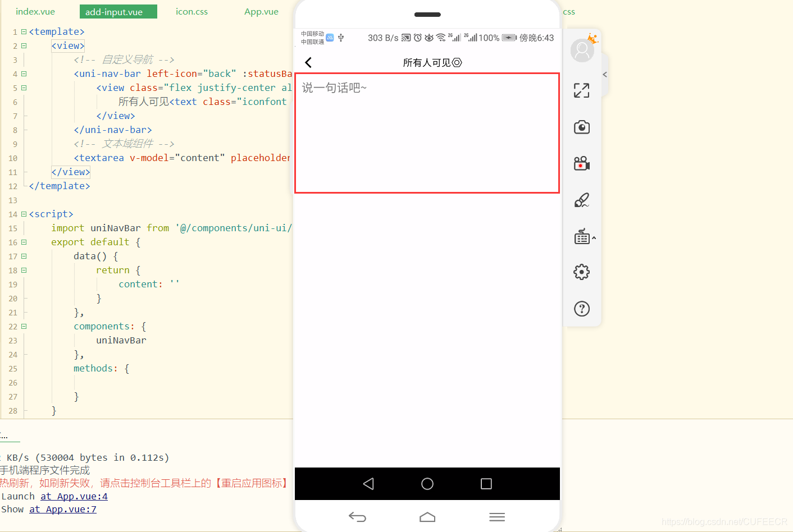The image size is (793, 532).
Task: Click the closing </template> tag on line 12
Action: click(x=60, y=186)
